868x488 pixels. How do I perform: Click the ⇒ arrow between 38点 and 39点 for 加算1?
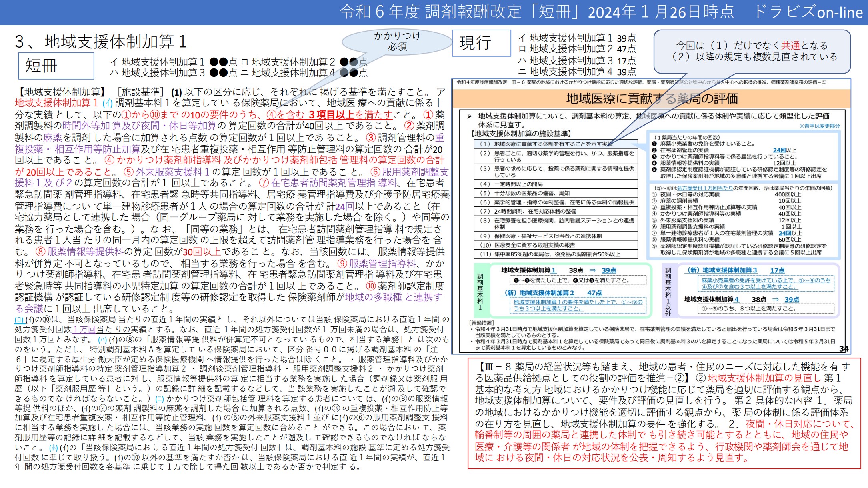[x=592, y=270]
